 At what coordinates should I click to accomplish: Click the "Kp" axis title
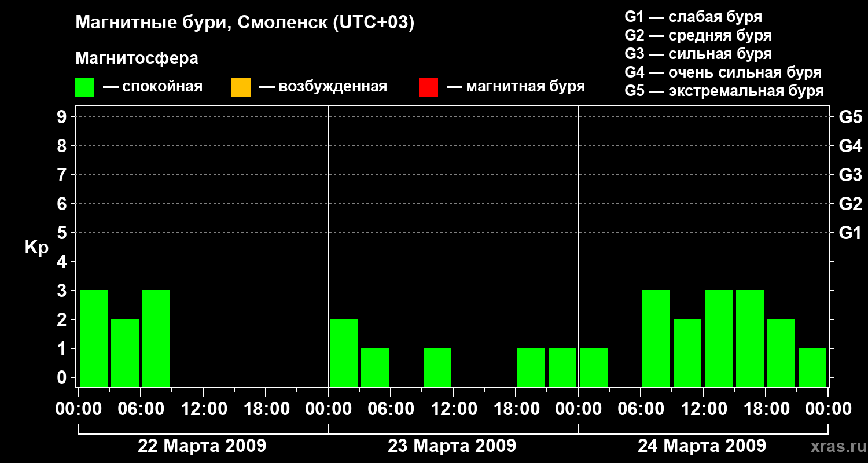(x=36, y=248)
